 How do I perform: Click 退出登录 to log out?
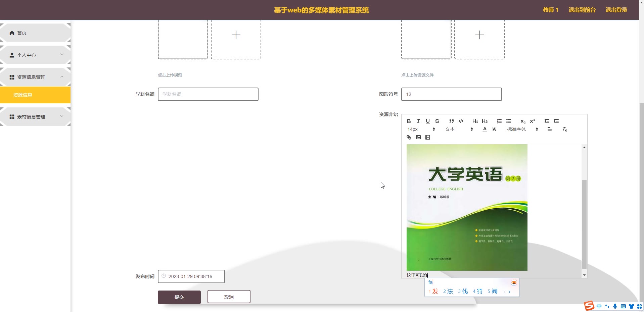pyautogui.click(x=616, y=10)
